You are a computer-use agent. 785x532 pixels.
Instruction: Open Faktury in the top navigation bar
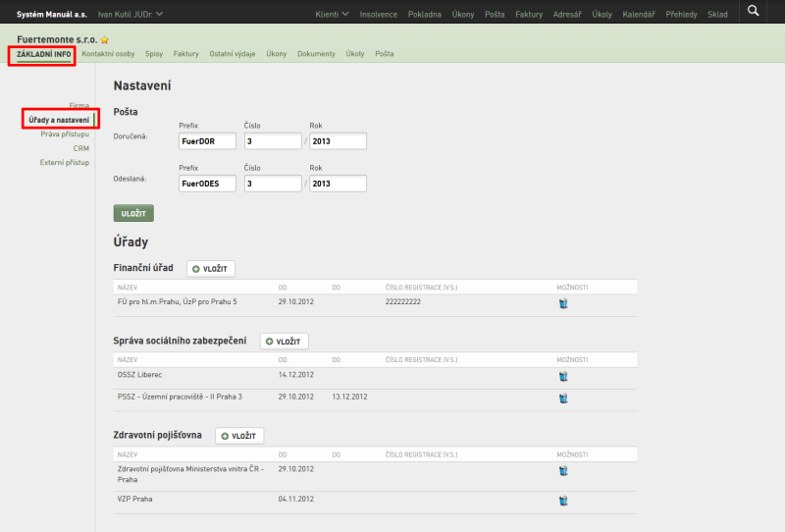(529, 15)
